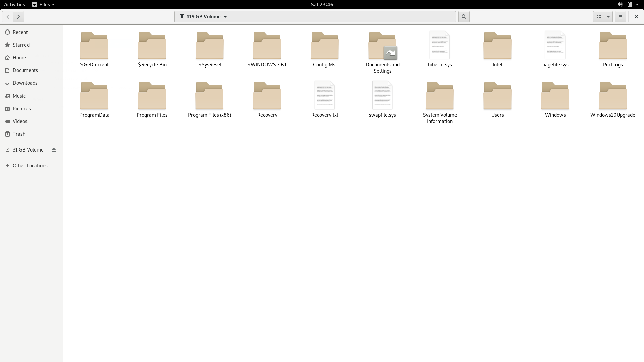Screen dimensions: 644x362
Task: Go back with the left arrow
Action: (x=8, y=17)
